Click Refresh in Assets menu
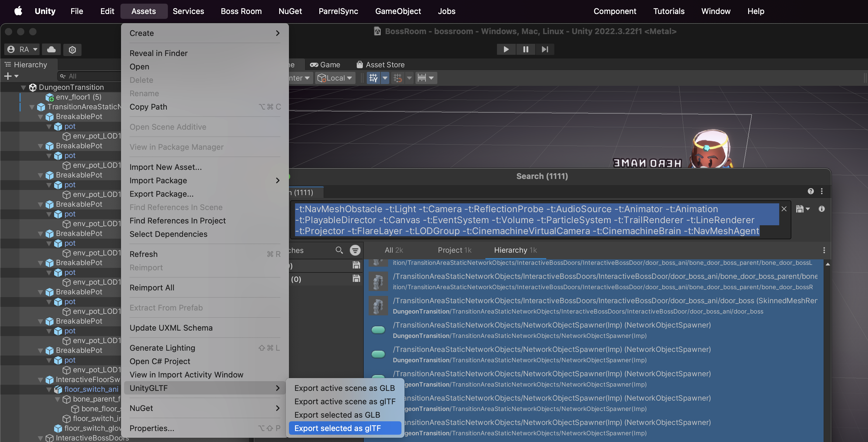 pos(205,254)
